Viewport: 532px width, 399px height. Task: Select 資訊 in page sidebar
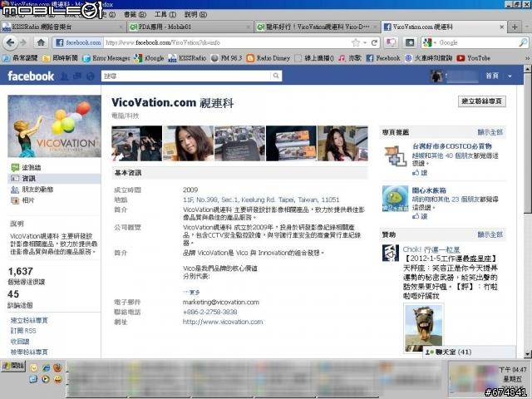(54, 179)
